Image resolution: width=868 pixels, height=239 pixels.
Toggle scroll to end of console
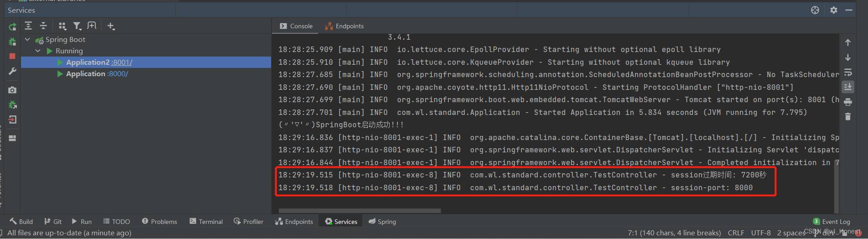[847, 87]
